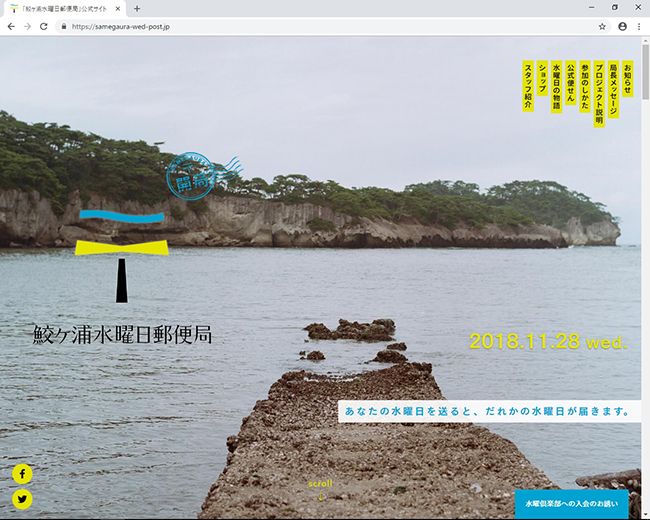Viewport: 650px width, 520px height.
Task: Open the お知らせ menu item
Action: (x=627, y=77)
